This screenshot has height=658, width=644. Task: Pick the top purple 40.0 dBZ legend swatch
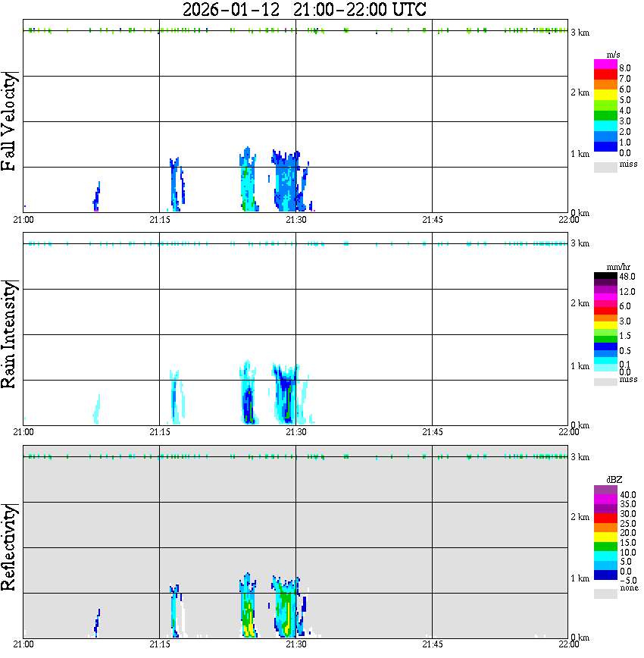(605, 490)
